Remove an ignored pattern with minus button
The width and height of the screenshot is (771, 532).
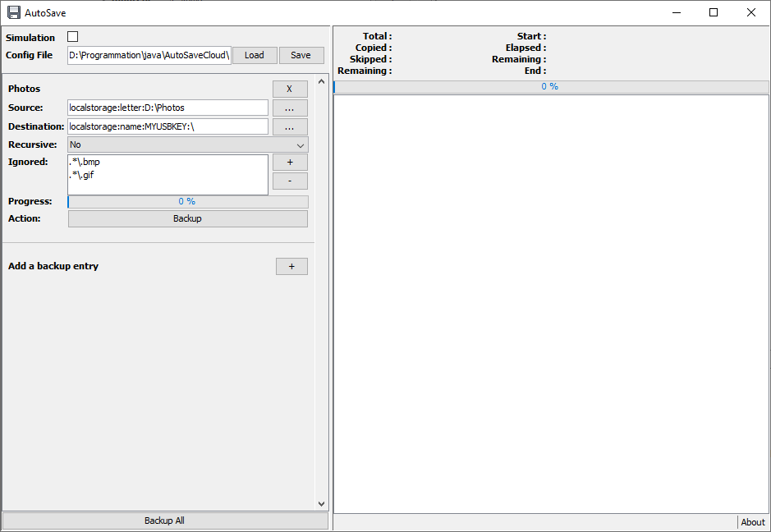click(290, 181)
